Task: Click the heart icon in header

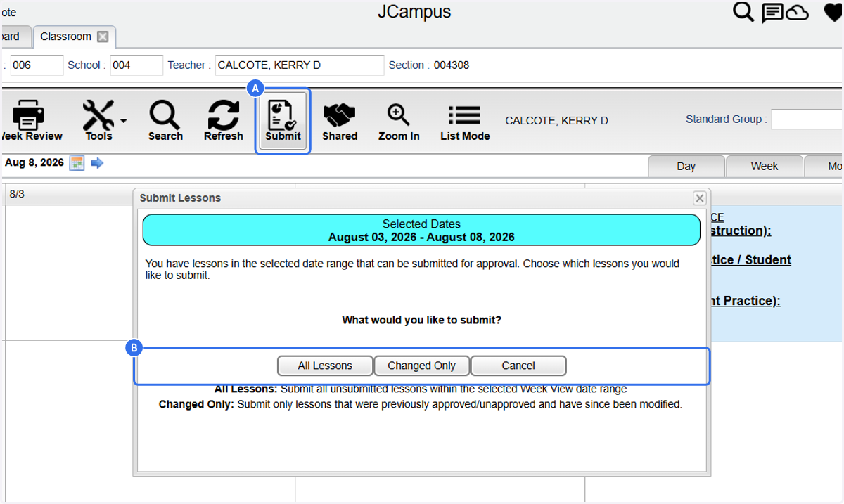Action: 833,13
